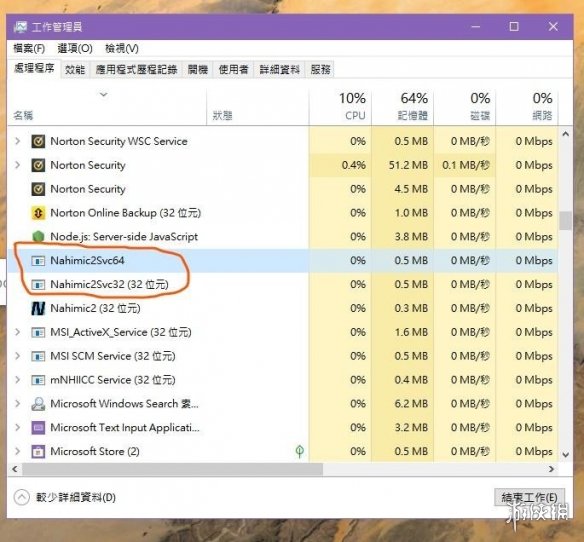Expand the Microsoft Windows Search row
Screen dimensions: 584x542
tap(17, 403)
